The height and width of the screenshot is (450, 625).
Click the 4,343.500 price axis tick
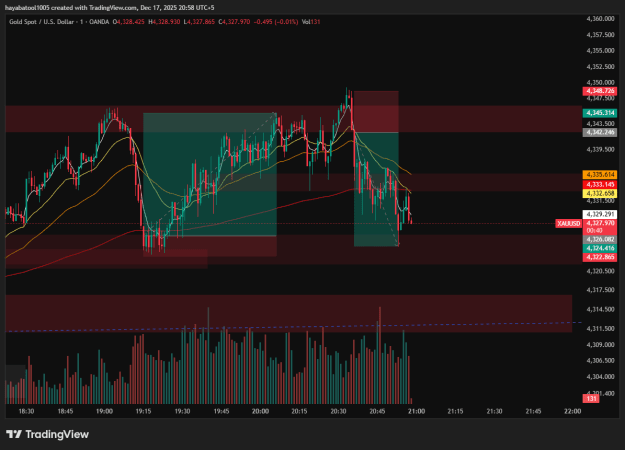pyautogui.click(x=600, y=124)
